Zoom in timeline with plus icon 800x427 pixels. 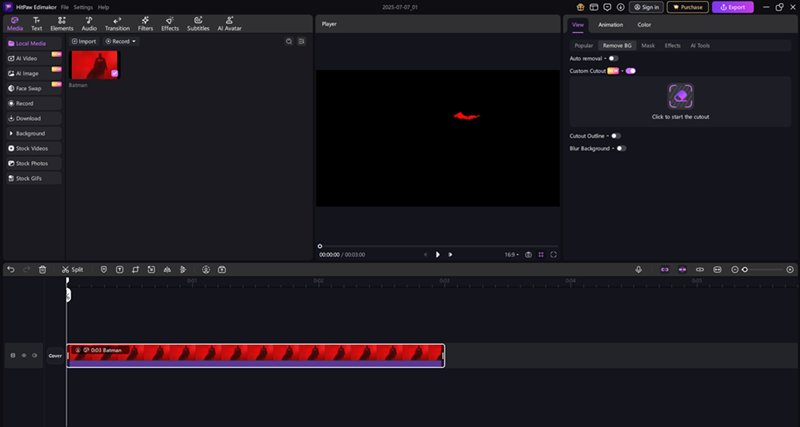(790, 269)
